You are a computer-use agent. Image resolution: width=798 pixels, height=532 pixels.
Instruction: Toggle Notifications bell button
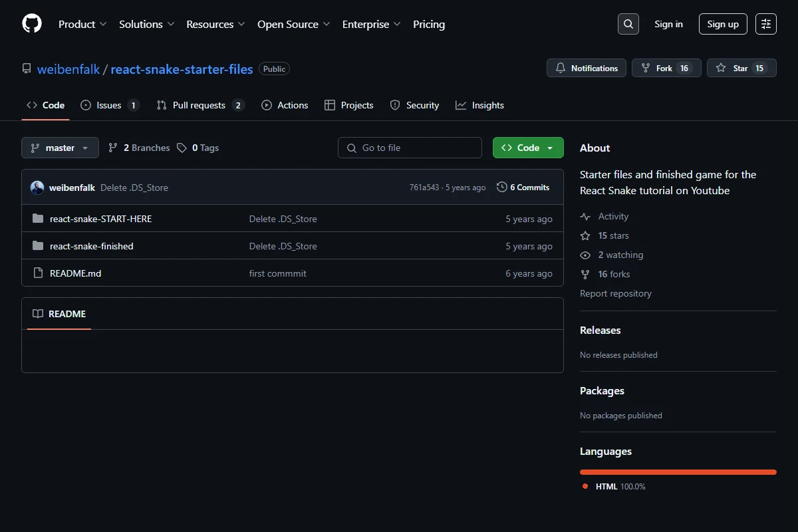pos(587,68)
